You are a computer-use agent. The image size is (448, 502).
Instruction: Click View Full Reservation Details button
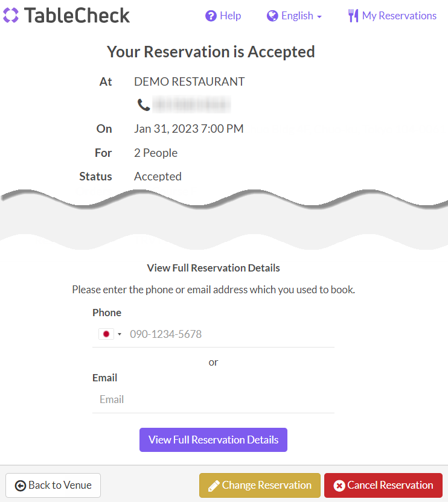pyautogui.click(x=213, y=440)
